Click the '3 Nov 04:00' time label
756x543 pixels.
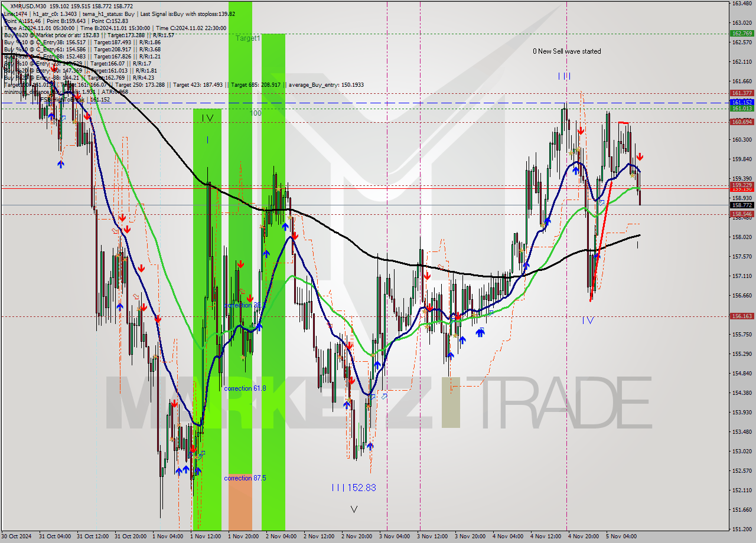395,537
